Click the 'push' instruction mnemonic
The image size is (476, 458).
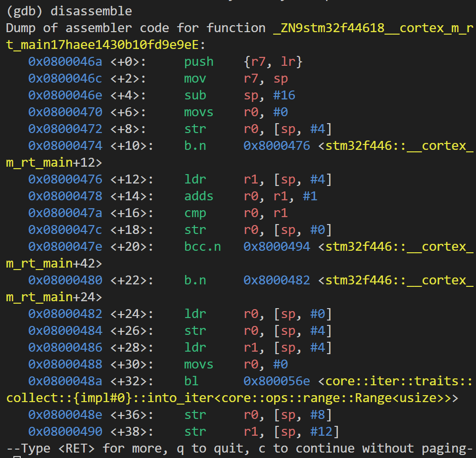point(199,62)
